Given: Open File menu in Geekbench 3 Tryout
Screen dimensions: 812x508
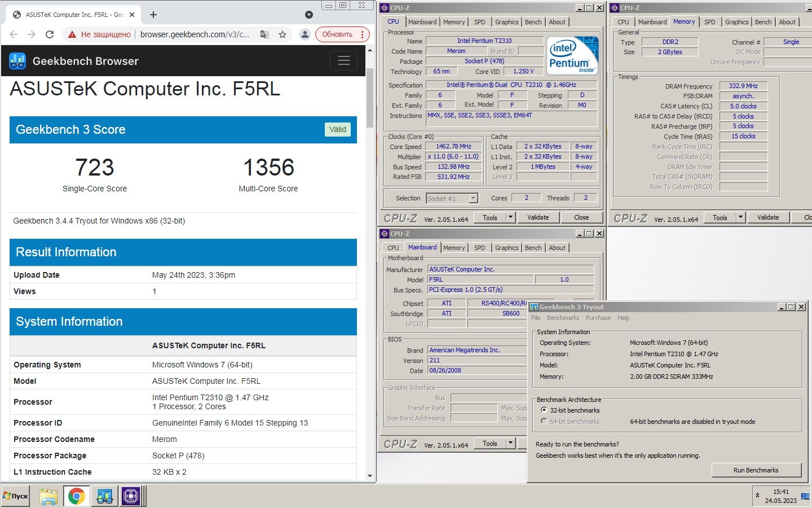Looking at the screenshot, I should coord(536,318).
